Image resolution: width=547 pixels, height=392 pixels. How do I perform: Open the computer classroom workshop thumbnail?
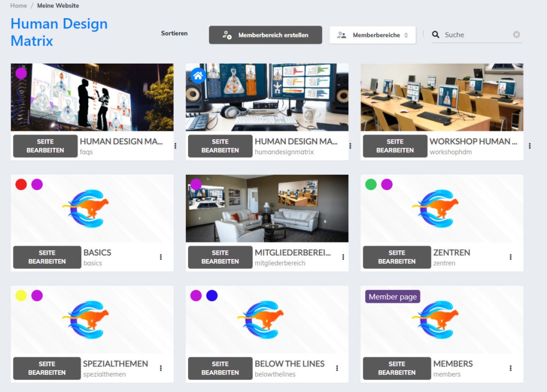tap(442, 97)
